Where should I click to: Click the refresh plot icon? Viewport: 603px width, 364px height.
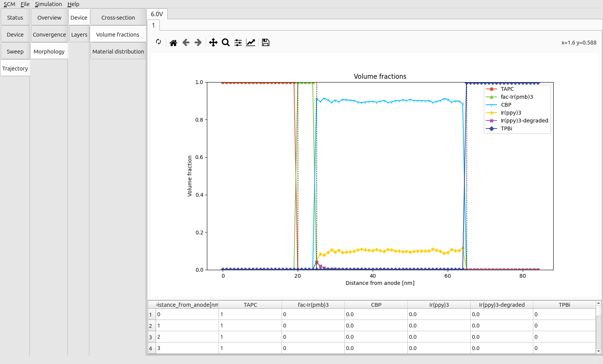[159, 42]
